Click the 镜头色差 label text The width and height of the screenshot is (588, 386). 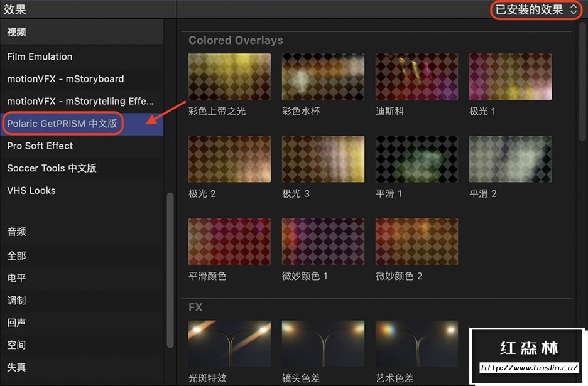click(x=301, y=378)
